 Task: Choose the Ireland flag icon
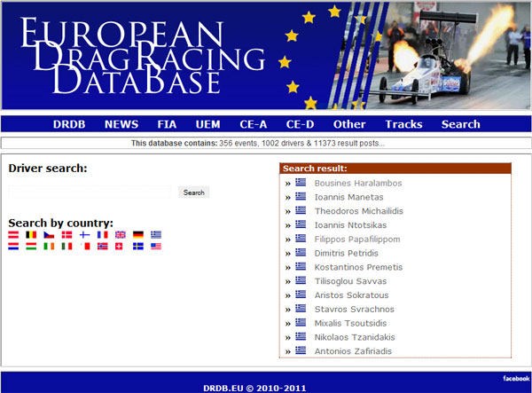[x=49, y=246]
